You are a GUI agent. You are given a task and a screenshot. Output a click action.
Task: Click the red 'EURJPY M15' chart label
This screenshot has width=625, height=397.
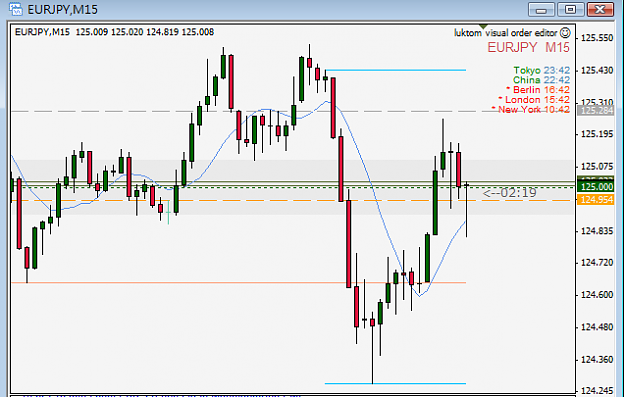[528, 47]
